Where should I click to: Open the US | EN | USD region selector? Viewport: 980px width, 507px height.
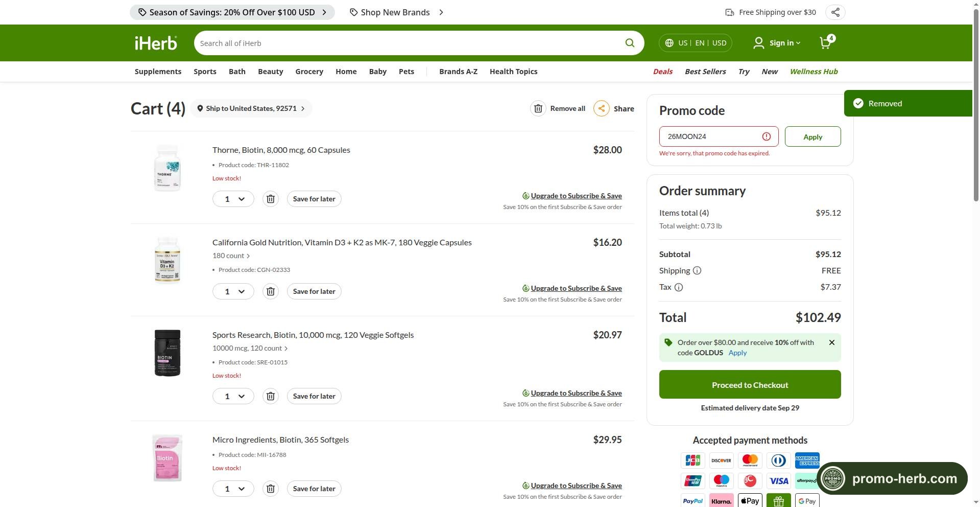tap(696, 43)
